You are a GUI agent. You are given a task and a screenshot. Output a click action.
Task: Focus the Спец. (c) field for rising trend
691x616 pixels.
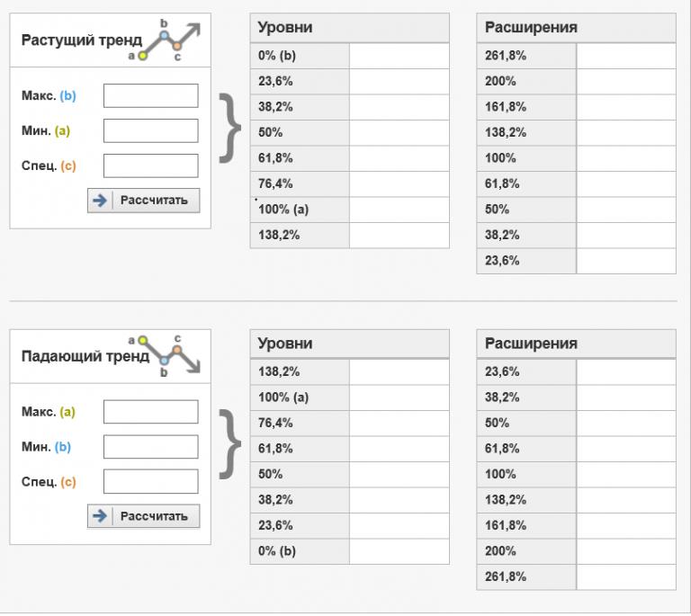tap(150, 165)
